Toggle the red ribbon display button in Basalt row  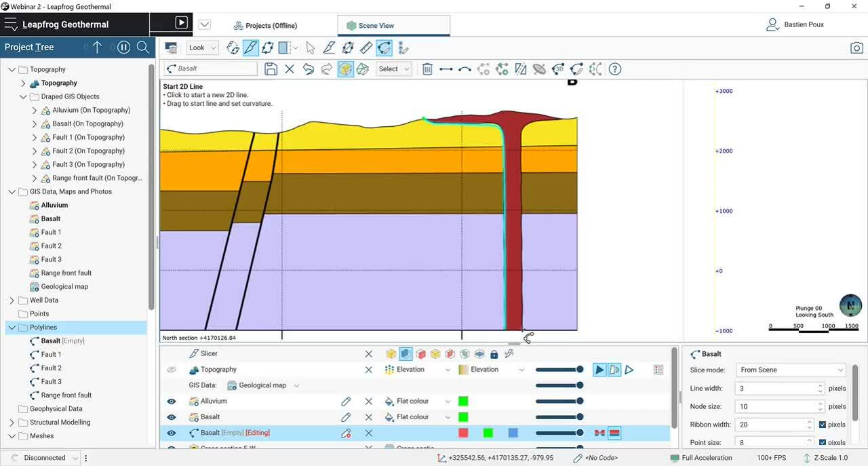[614, 433]
